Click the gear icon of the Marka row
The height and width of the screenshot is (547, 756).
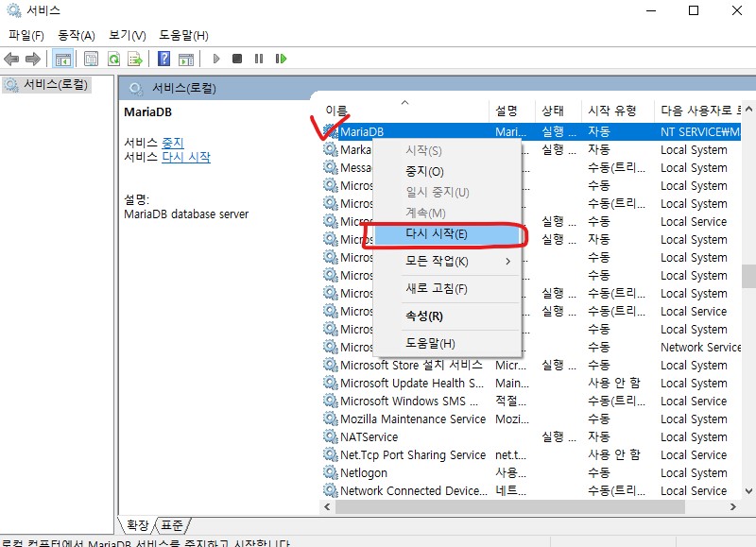[330, 149]
